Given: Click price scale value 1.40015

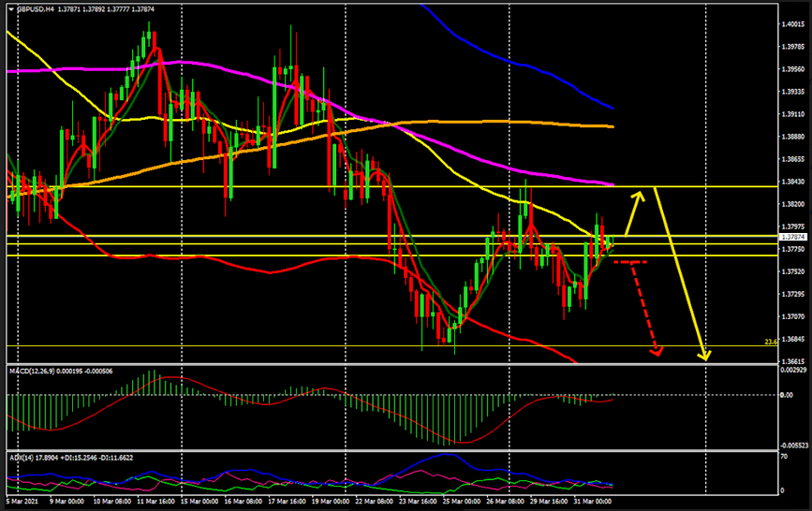Looking at the screenshot, I should [793, 23].
